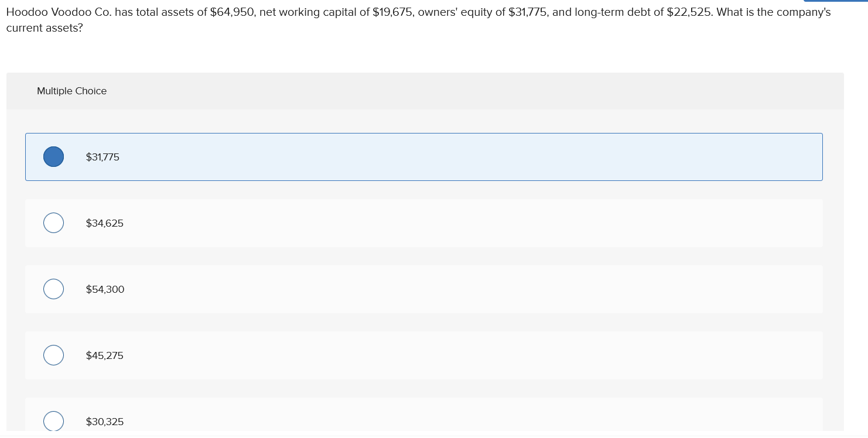Screen dimensions: 868x438
Task: Click the $31,775 answer text
Action: pyautogui.click(x=102, y=157)
